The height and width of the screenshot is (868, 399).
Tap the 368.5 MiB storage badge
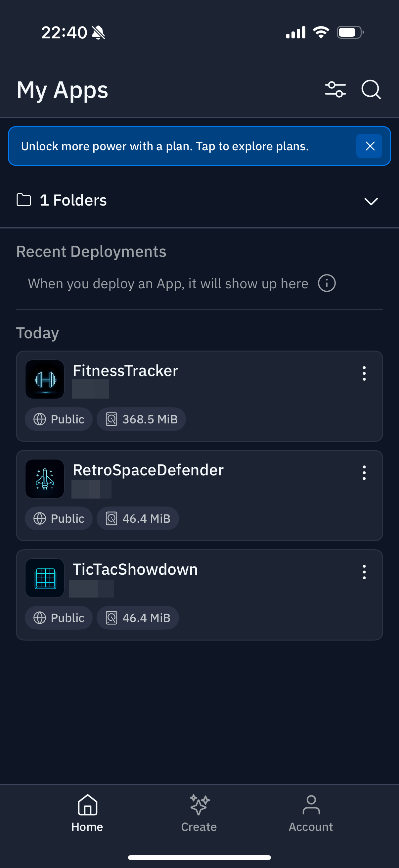(x=141, y=419)
